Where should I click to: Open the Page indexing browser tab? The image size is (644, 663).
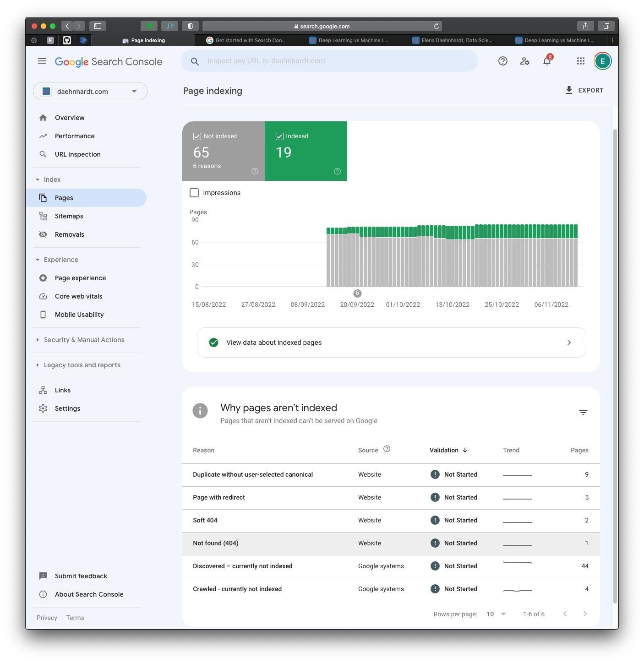(x=143, y=40)
